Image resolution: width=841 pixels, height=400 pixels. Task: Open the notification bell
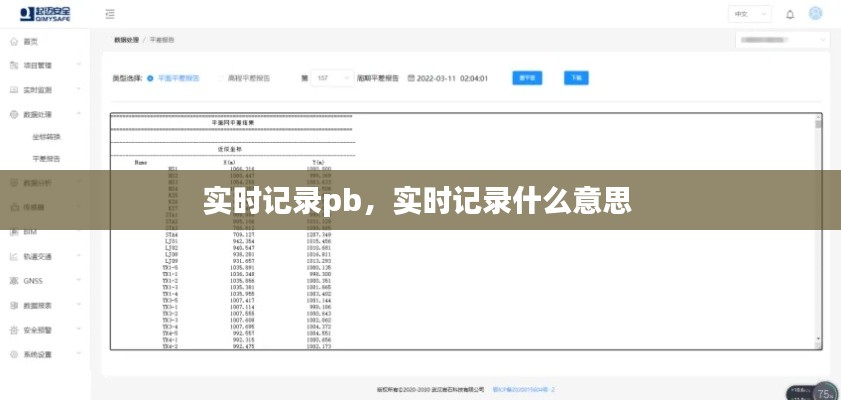(x=790, y=15)
